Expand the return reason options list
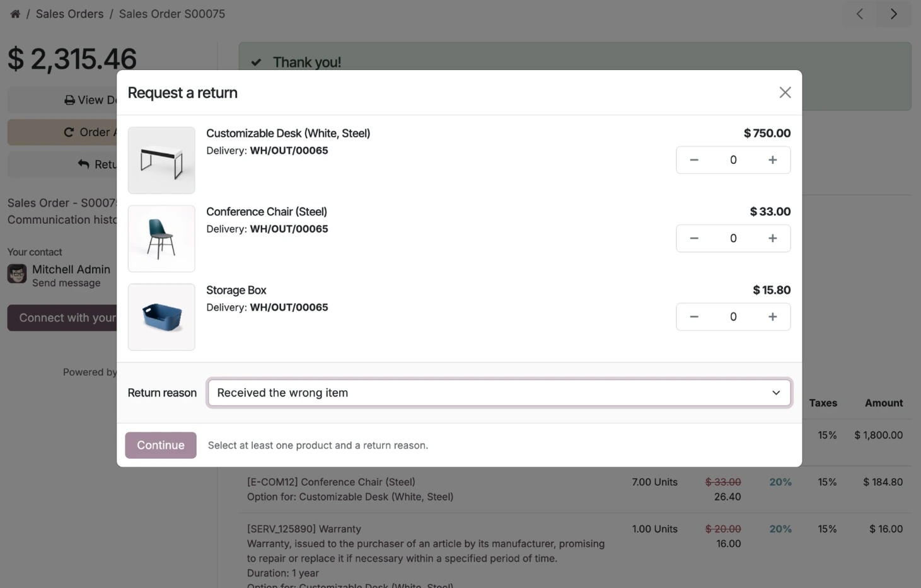Image resolution: width=921 pixels, height=588 pixels. click(775, 392)
